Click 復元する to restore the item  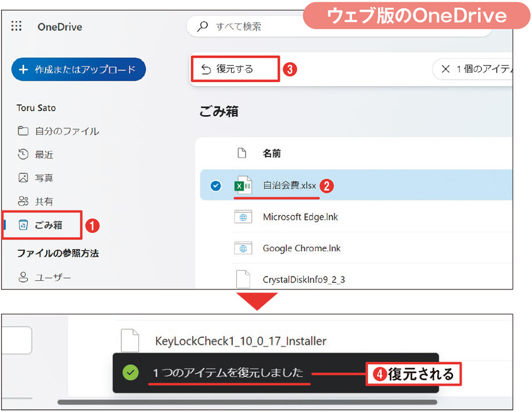point(235,68)
